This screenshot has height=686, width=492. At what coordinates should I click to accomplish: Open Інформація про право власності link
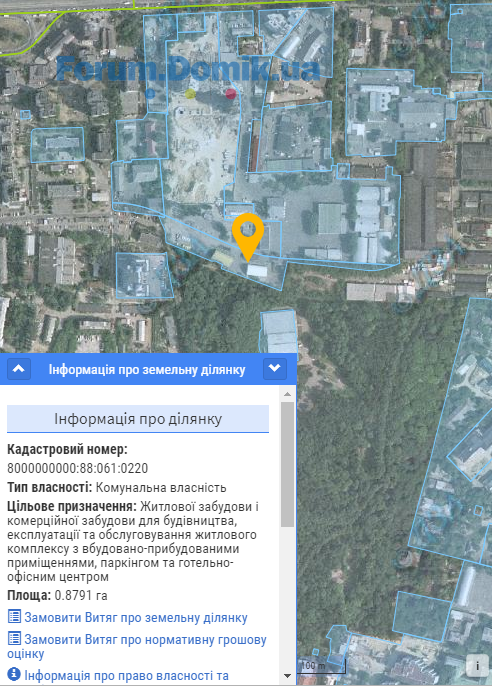126,676
